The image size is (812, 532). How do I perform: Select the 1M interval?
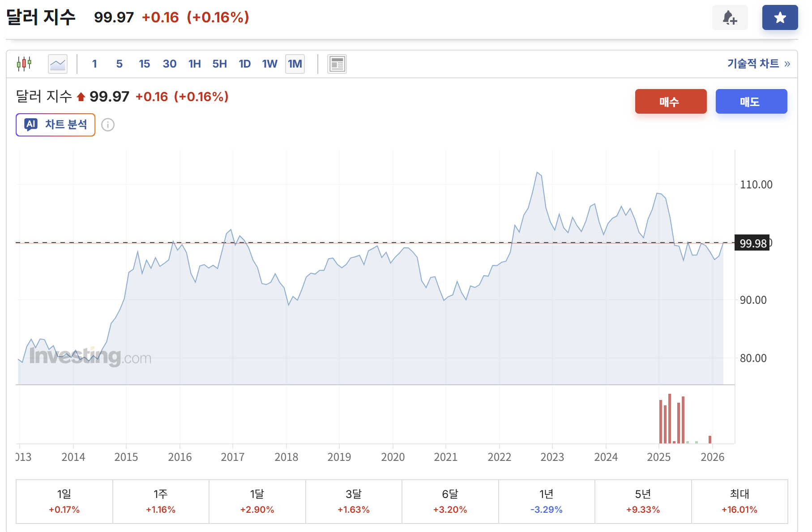tap(295, 64)
